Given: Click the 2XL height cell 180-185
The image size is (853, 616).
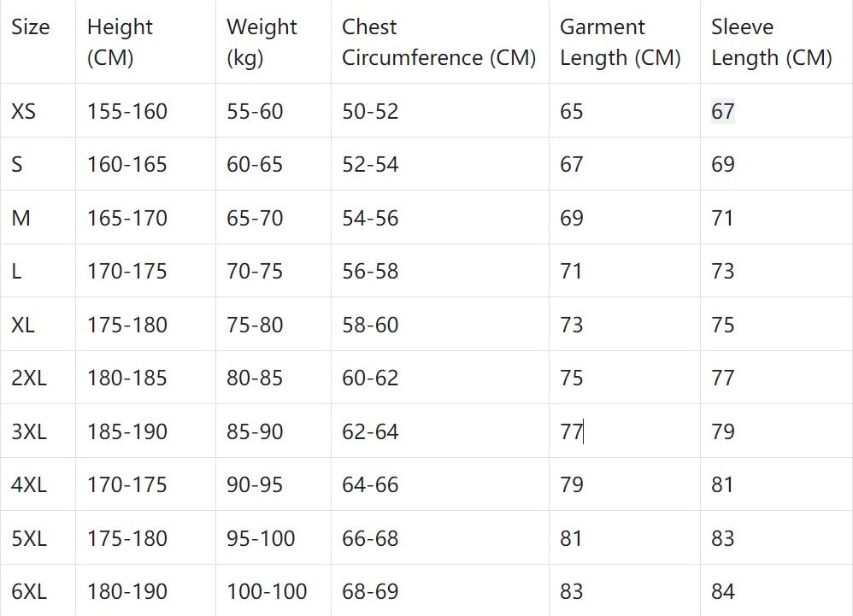Looking at the screenshot, I should [x=126, y=378].
